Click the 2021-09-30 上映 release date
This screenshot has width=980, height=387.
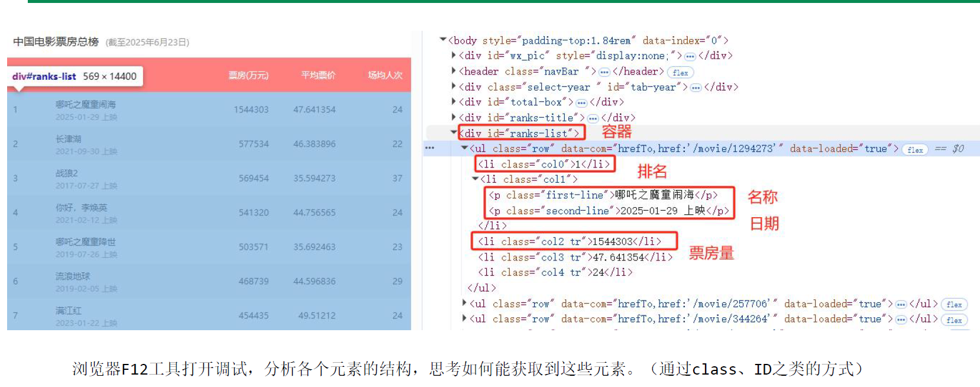point(86,151)
